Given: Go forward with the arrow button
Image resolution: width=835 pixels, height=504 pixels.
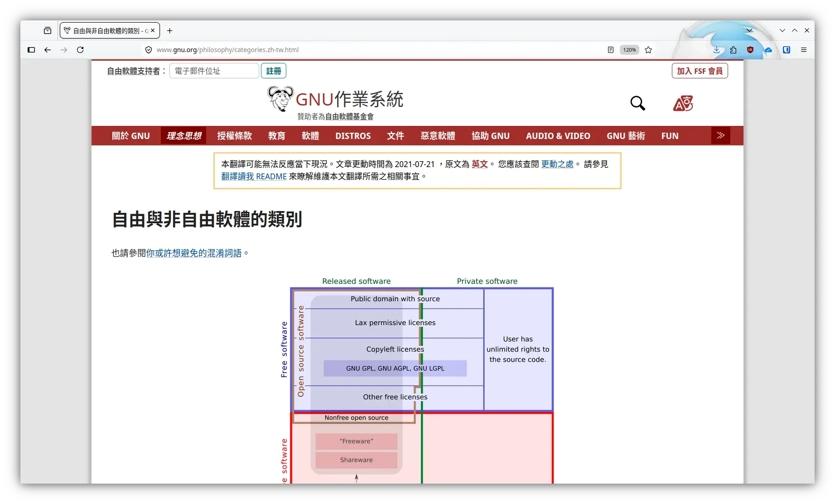Looking at the screenshot, I should click(x=64, y=50).
